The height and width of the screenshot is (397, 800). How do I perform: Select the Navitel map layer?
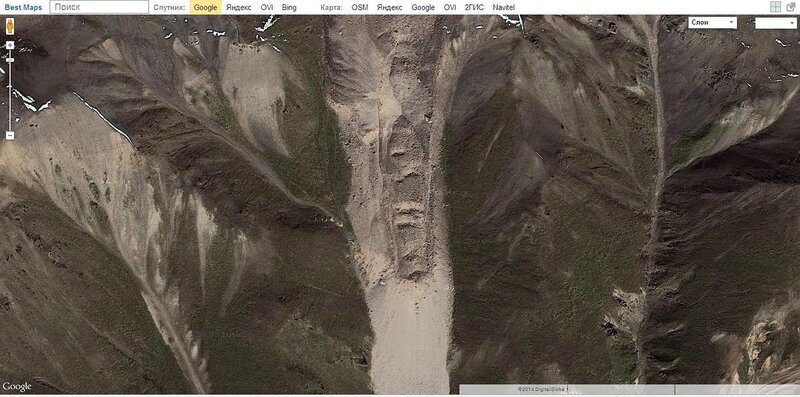504,8
